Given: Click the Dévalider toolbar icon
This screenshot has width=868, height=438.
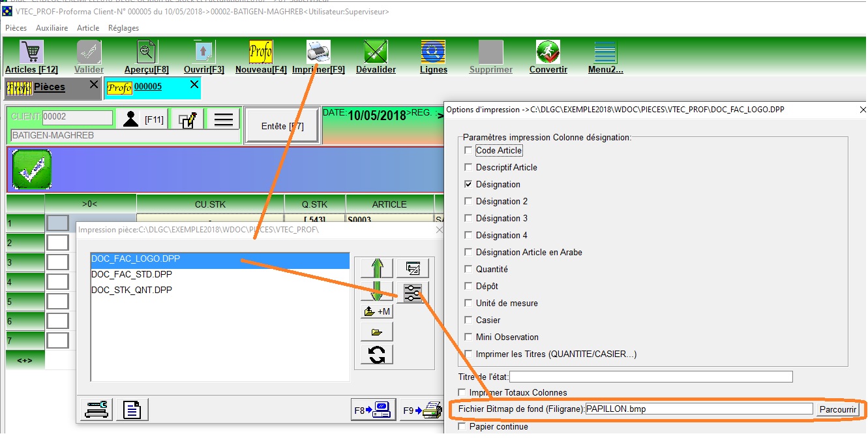Looking at the screenshot, I should pos(376,52).
